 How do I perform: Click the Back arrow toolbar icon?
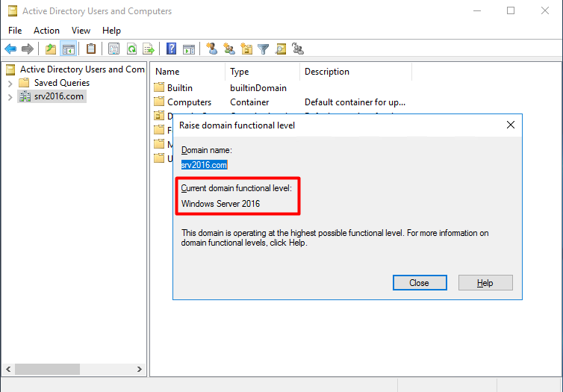click(x=10, y=49)
